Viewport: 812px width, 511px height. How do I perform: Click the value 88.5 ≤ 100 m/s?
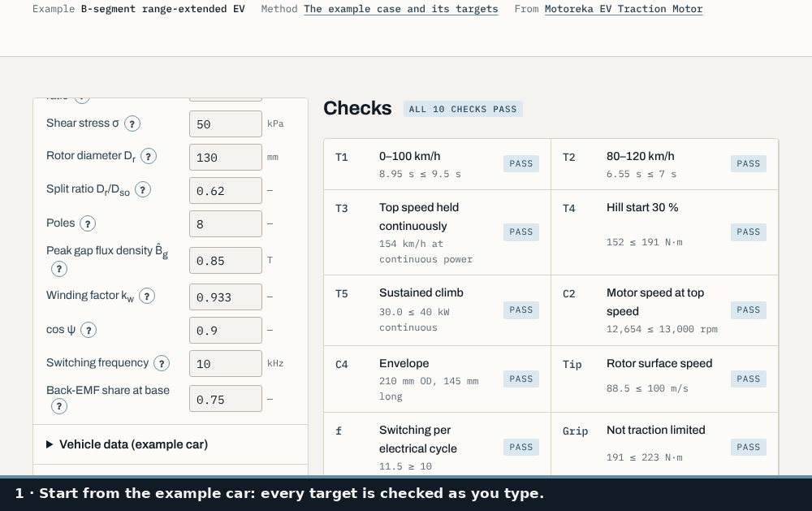coord(647,388)
